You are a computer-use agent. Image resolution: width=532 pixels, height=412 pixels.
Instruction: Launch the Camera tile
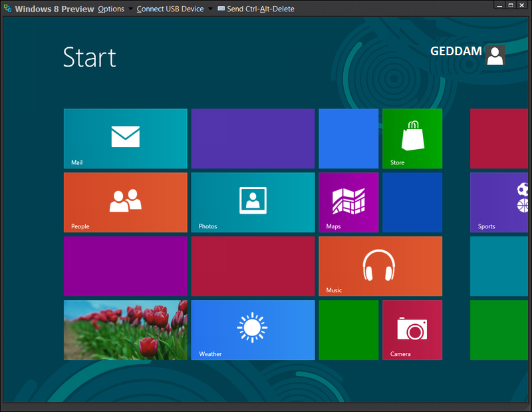click(412, 330)
